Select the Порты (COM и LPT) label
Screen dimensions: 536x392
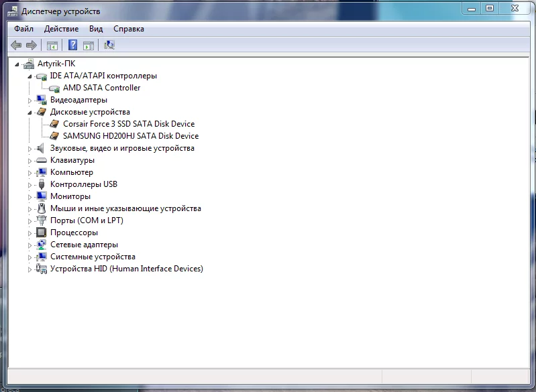[87, 220]
